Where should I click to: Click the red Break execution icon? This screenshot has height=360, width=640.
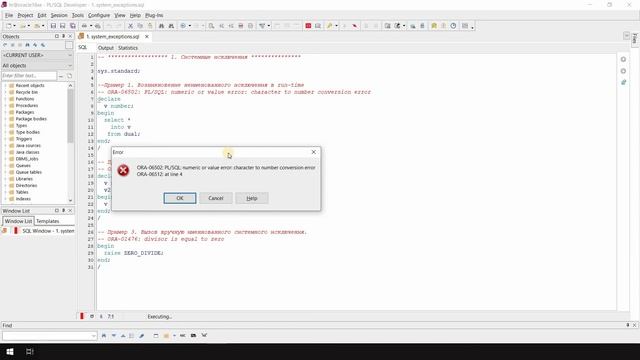pyautogui.click(x=308, y=26)
